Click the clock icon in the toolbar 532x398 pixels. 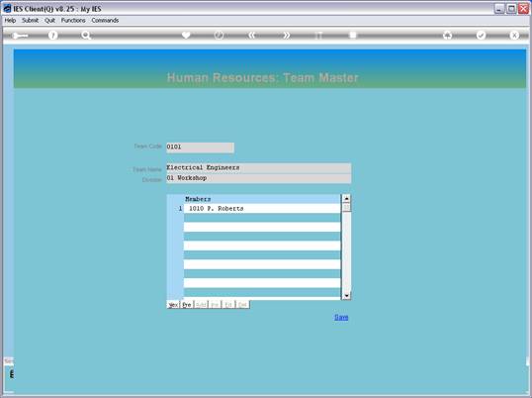[x=219, y=35]
